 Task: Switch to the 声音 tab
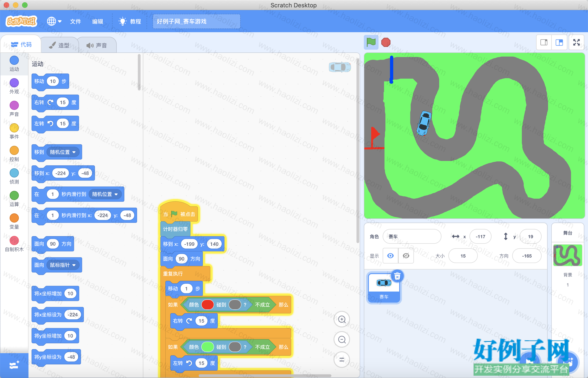pos(97,45)
